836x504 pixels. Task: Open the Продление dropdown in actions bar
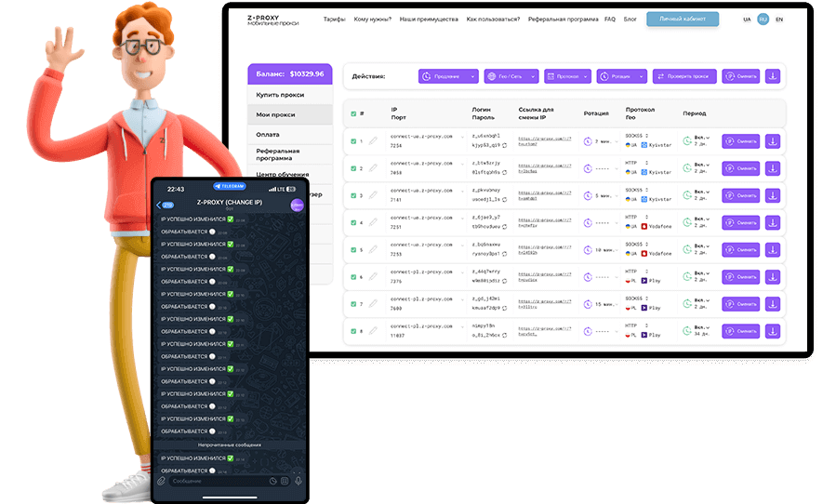coord(448,76)
